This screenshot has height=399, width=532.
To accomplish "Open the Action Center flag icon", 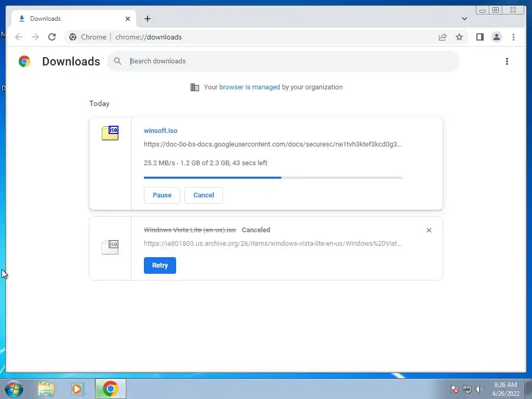I will pos(455,389).
